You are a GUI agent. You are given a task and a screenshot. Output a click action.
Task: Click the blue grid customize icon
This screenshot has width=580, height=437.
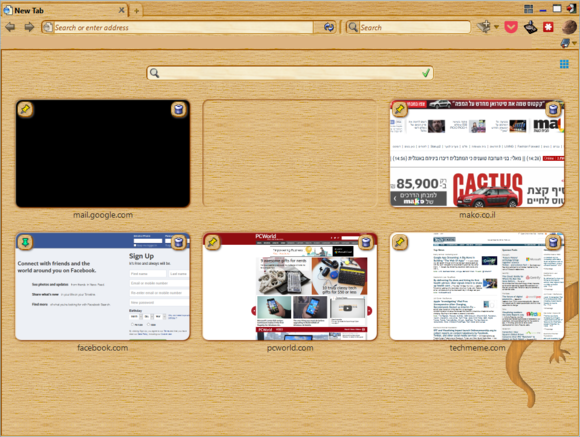564,64
